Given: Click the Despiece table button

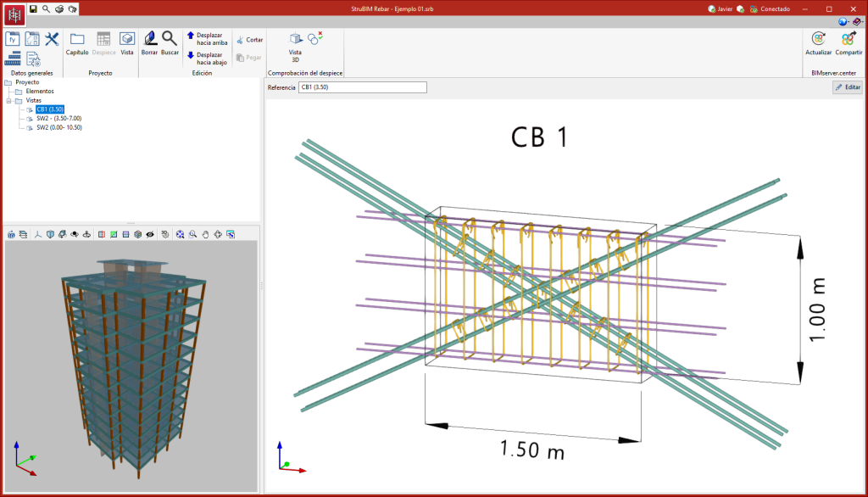Looking at the screenshot, I should click(x=103, y=44).
